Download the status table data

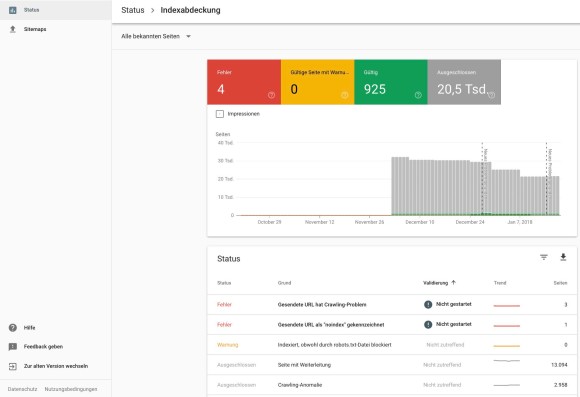point(563,257)
